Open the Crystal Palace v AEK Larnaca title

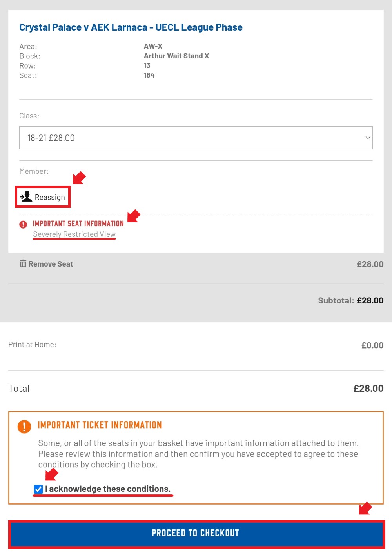point(131,27)
